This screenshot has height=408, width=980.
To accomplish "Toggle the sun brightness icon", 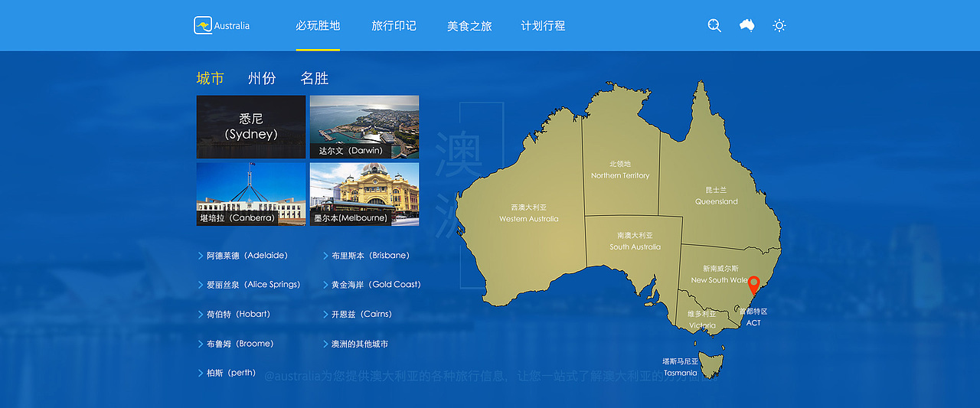I will click(779, 25).
